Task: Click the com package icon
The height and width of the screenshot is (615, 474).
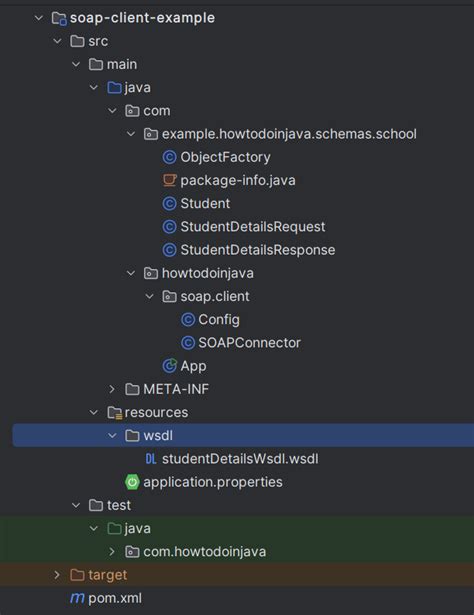Action: pyautogui.click(x=132, y=111)
